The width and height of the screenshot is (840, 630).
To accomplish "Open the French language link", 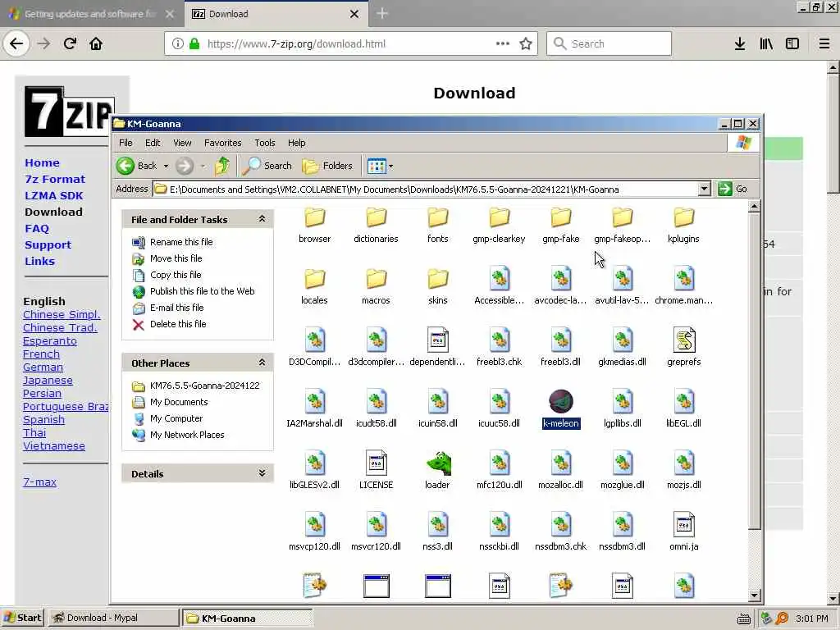I will [x=41, y=354].
